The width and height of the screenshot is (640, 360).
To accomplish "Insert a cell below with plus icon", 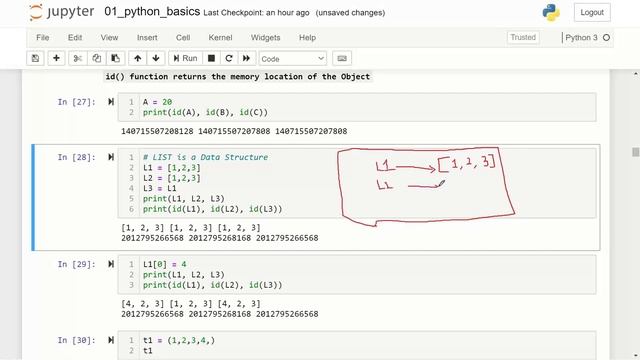I will [x=56, y=58].
